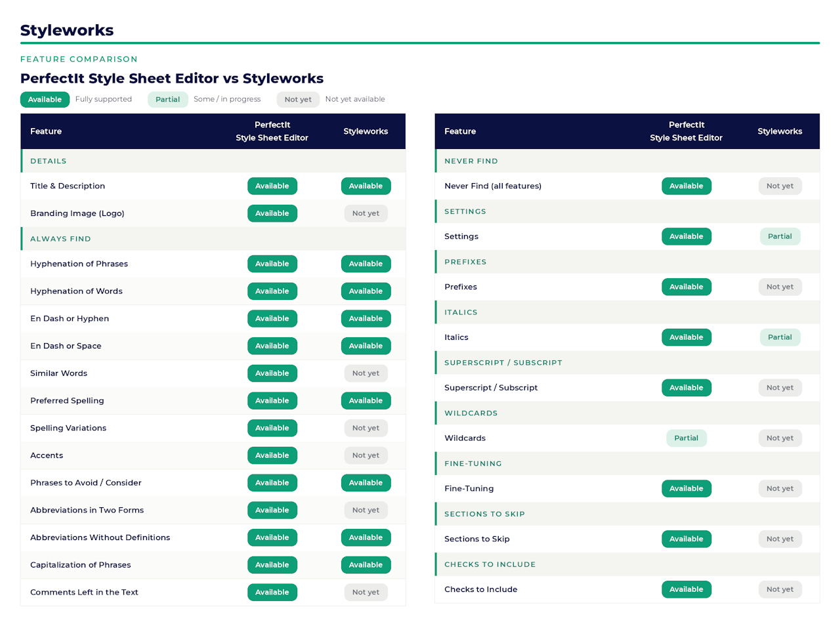
Task: Click the En Dash or Hyphen feature name
Action: point(70,319)
